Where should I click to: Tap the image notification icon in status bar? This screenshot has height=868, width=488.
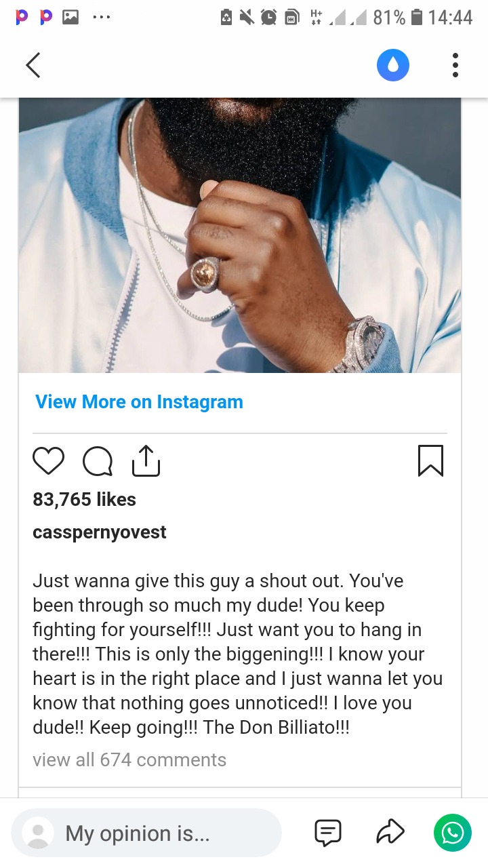pyautogui.click(x=70, y=18)
